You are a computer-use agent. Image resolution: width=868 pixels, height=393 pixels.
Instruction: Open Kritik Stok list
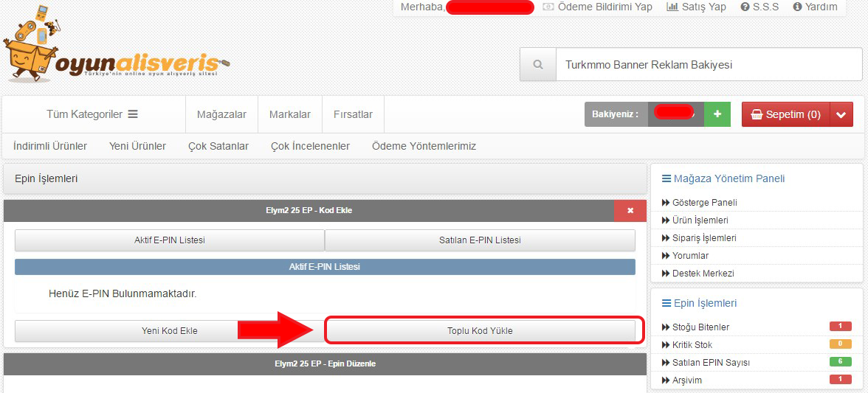coord(687,345)
